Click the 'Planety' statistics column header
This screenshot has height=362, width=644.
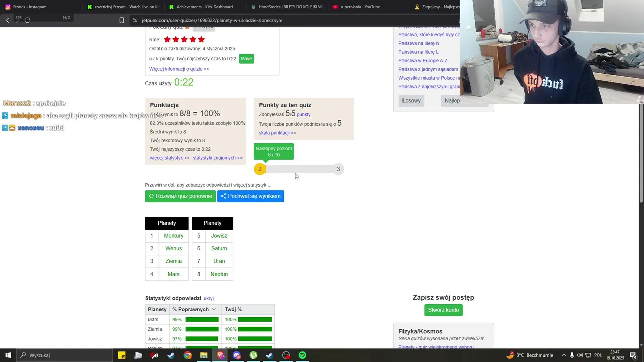click(157, 309)
